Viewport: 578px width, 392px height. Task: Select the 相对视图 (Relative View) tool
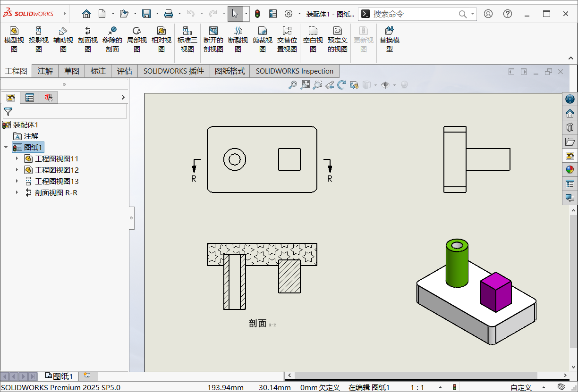[161, 40]
